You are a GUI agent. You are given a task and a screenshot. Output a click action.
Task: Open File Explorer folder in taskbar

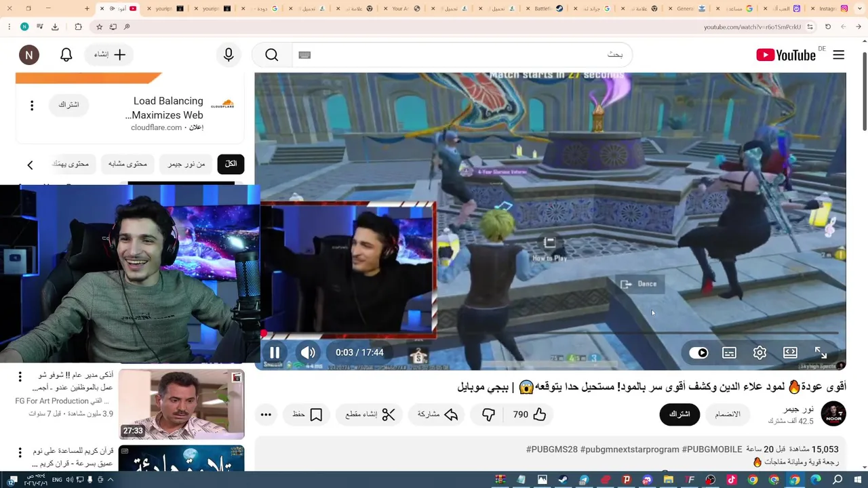[x=668, y=480]
